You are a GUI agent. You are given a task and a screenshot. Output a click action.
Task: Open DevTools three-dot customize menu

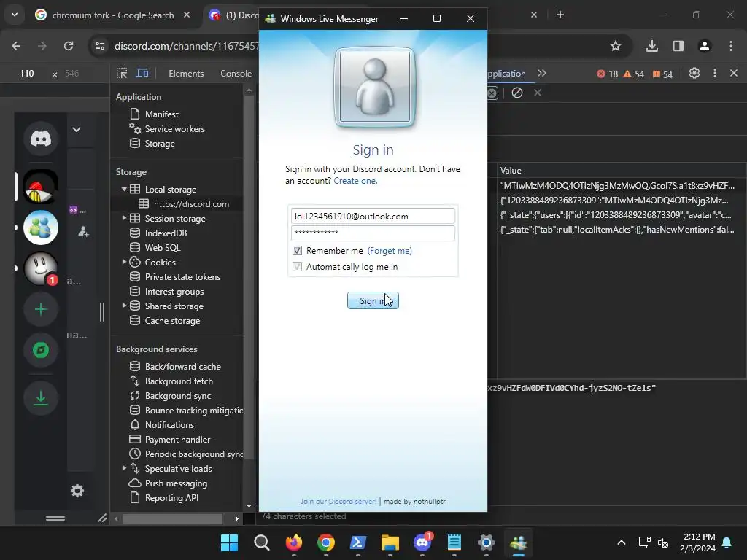click(x=715, y=74)
